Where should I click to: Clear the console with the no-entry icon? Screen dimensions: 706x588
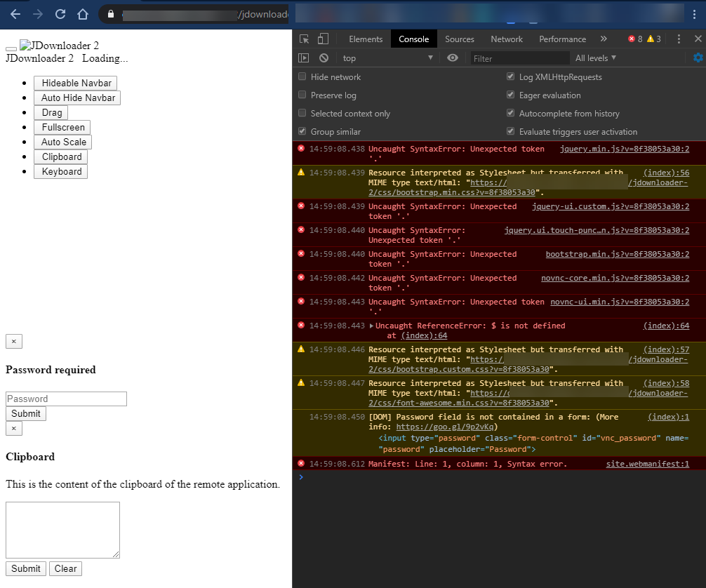324,58
